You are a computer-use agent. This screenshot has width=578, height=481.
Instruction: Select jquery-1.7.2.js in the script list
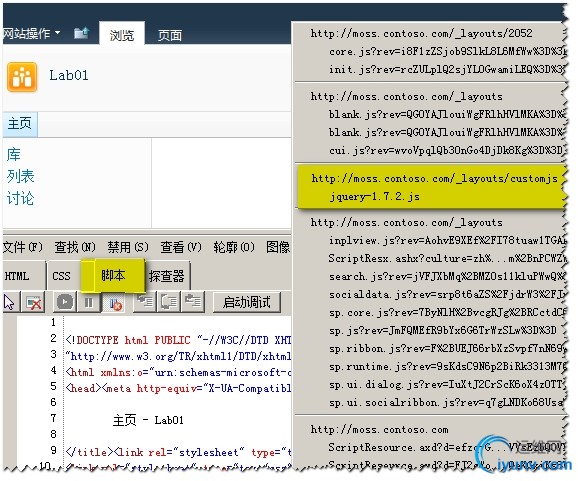[375, 196]
